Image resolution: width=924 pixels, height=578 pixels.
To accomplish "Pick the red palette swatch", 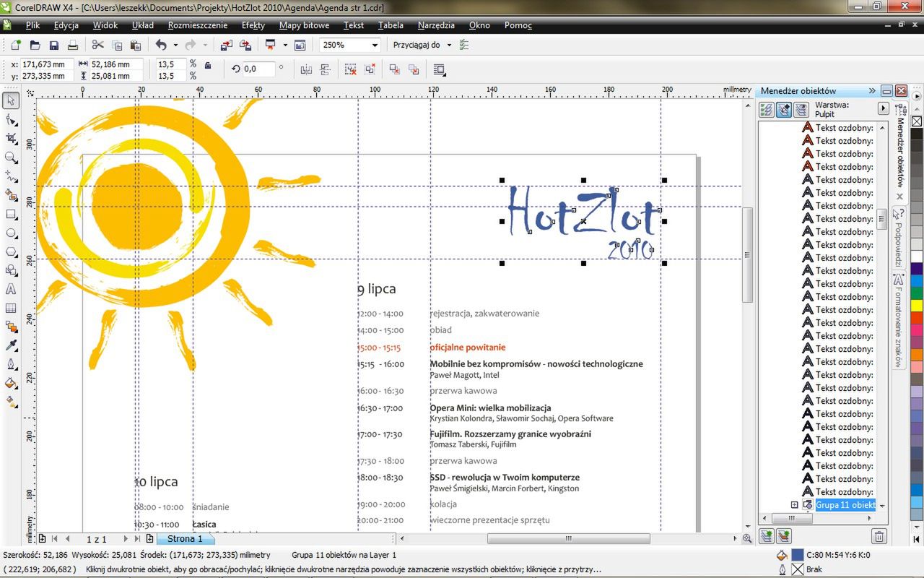I will pyautogui.click(x=917, y=317).
